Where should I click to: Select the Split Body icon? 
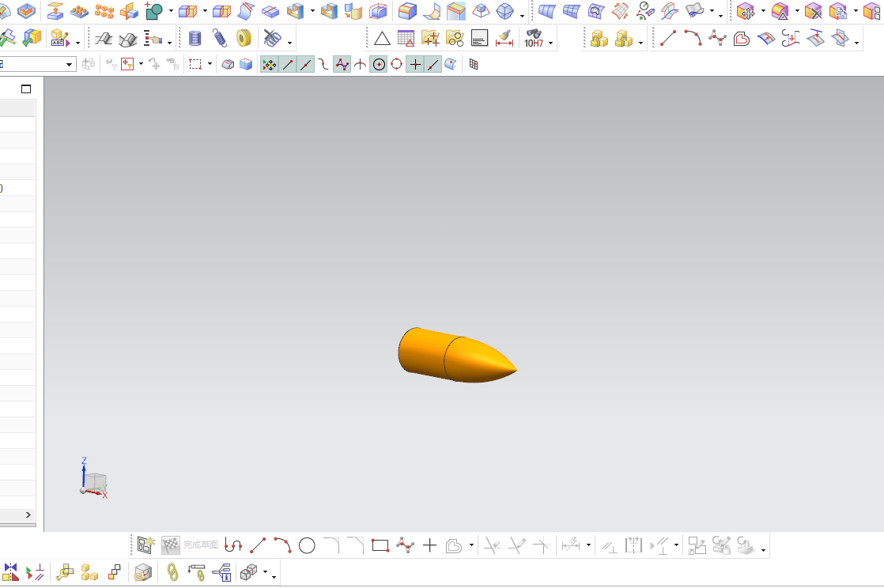[x=270, y=11]
